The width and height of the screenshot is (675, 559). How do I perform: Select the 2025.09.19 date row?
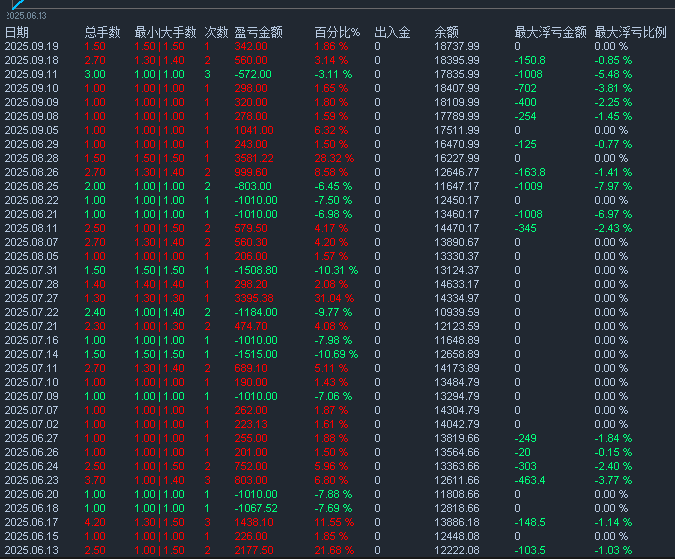pyautogui.click(x=32, y=47)
